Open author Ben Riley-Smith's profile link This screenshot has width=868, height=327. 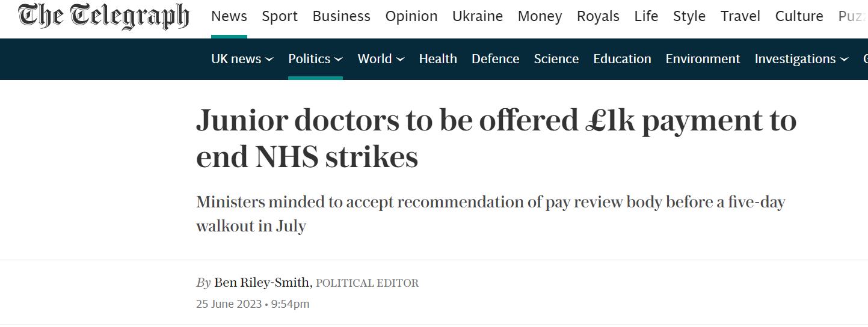[262, 283]
